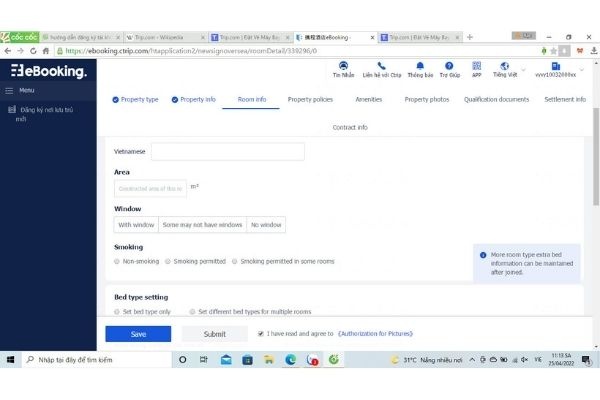Open the Authorization for Pictures link
Image resolution: width=600 pixels, height=400 pixels.
coord(375,334)
